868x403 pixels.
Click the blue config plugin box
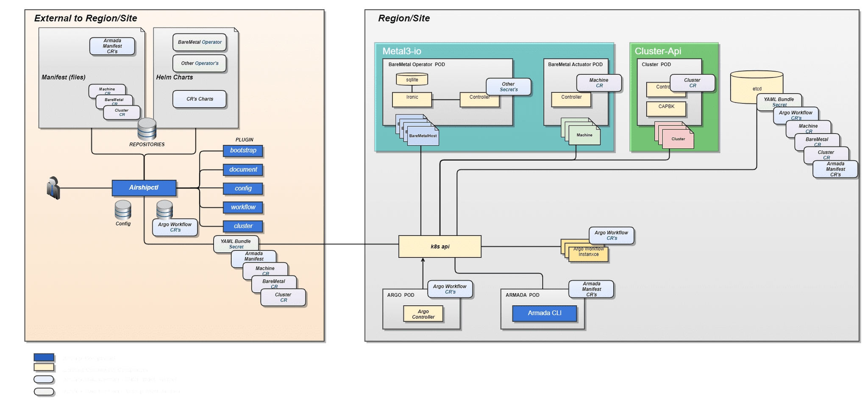[x=243, y=189]
